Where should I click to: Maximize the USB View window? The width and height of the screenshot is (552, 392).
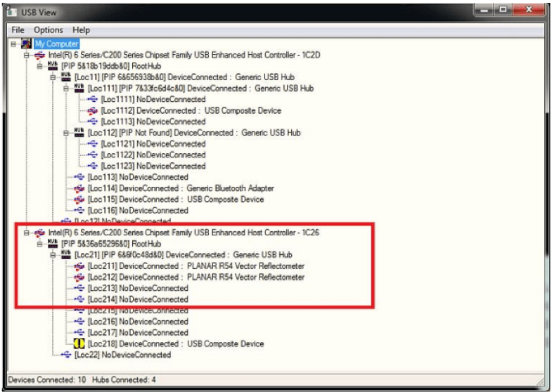503,10
